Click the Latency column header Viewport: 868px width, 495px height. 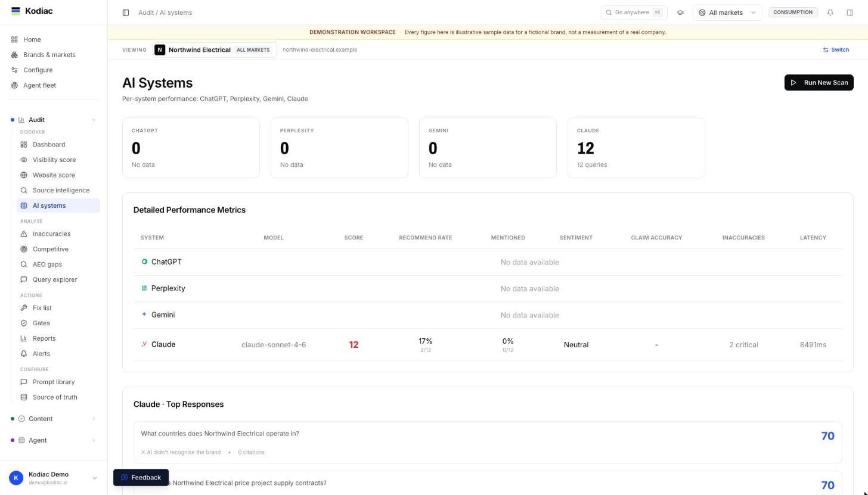(x=813, y=238)
